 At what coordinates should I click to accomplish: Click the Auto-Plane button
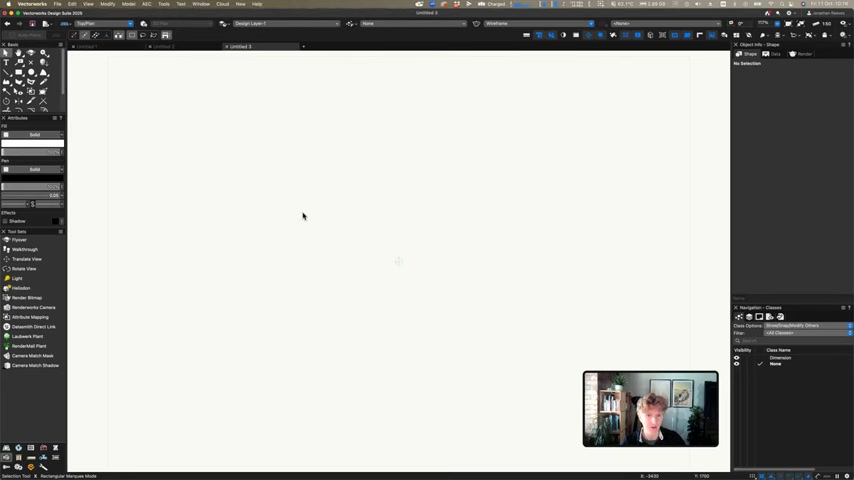(26, 35)
